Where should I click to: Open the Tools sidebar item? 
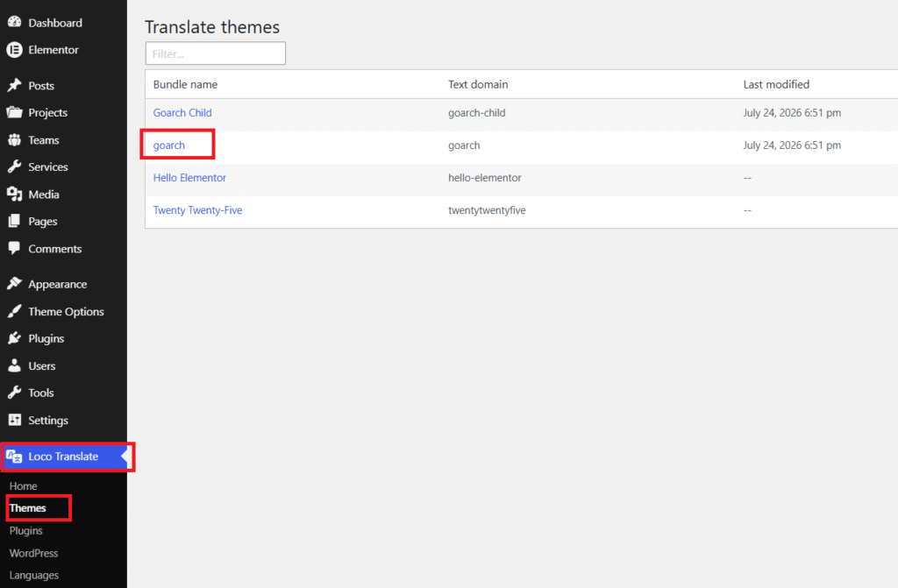point(41,393)
